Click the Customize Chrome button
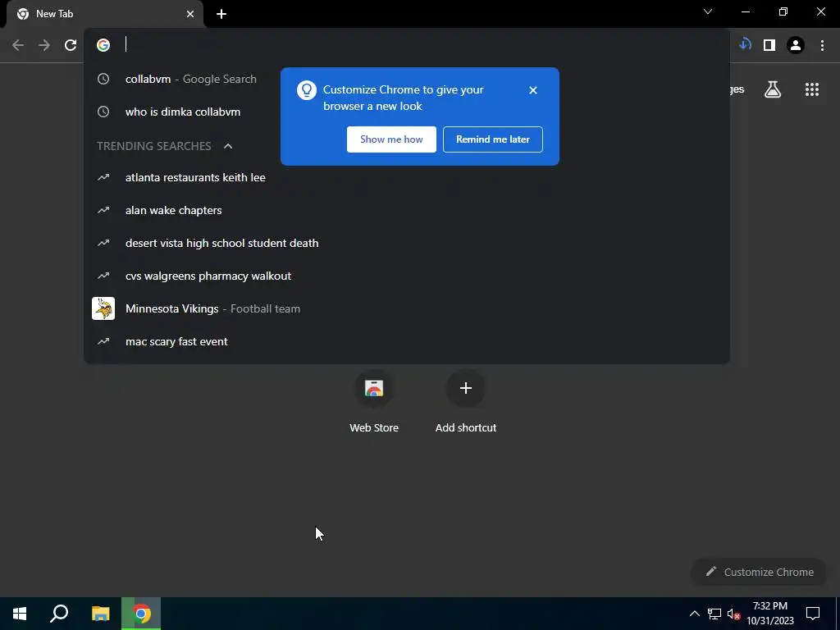840x630 pixels. click(x=759, y=572)
